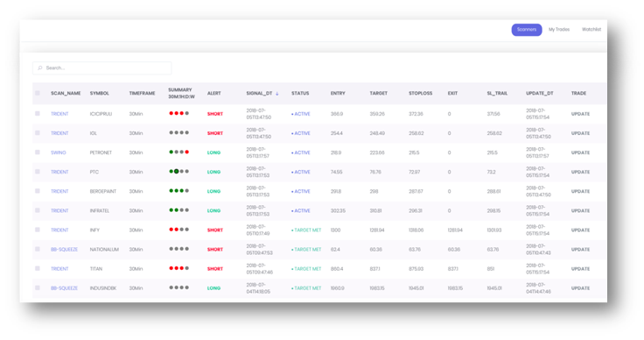Switch to My Trades tab
Screen dimensions: 644x340
[x=559, y=30]
